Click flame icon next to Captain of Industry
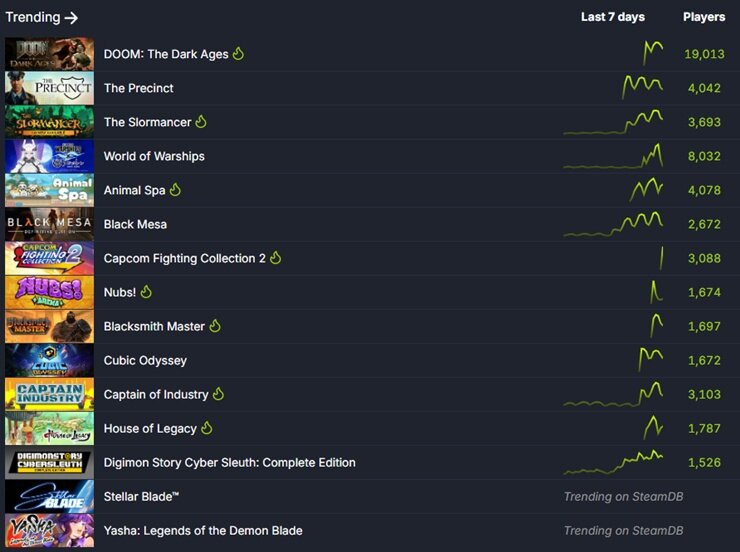740x552 pixels. tap(219, 393)
